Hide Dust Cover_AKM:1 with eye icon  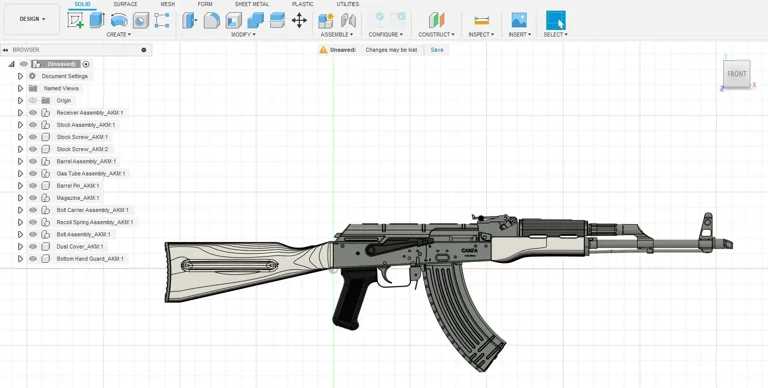(33, 246)
